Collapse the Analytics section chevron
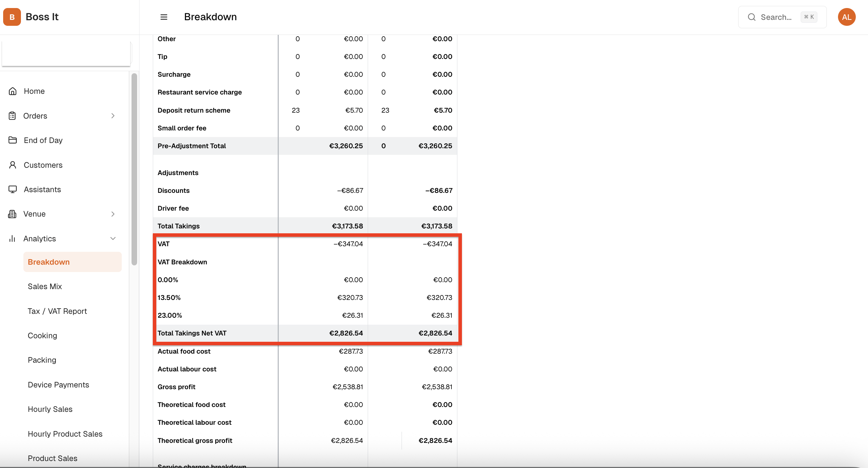The height and width of the screenshot is (468, 868). point(113,239)
